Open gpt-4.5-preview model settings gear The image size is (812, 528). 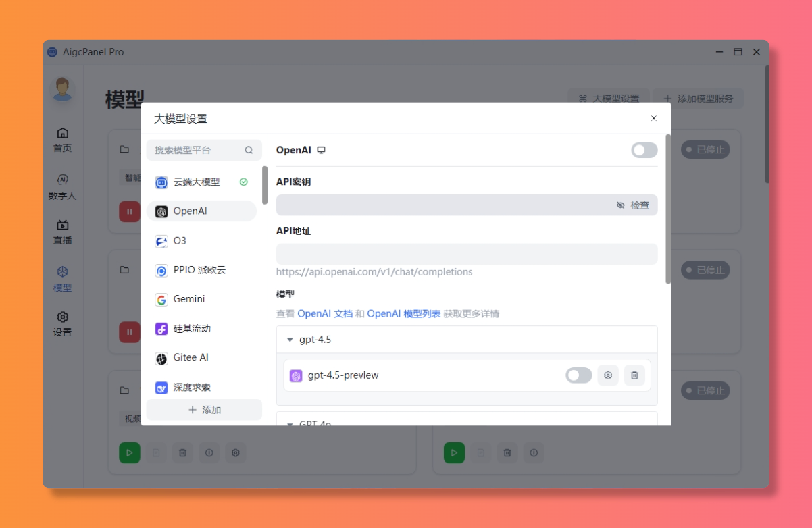[x=607, y=375]
